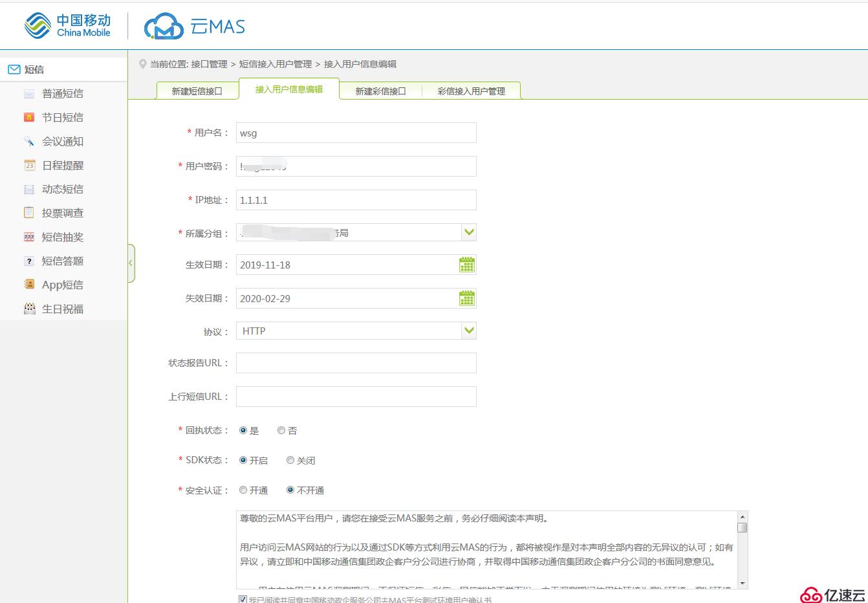Choose 不开通 for 安全认证

(290, 490)
